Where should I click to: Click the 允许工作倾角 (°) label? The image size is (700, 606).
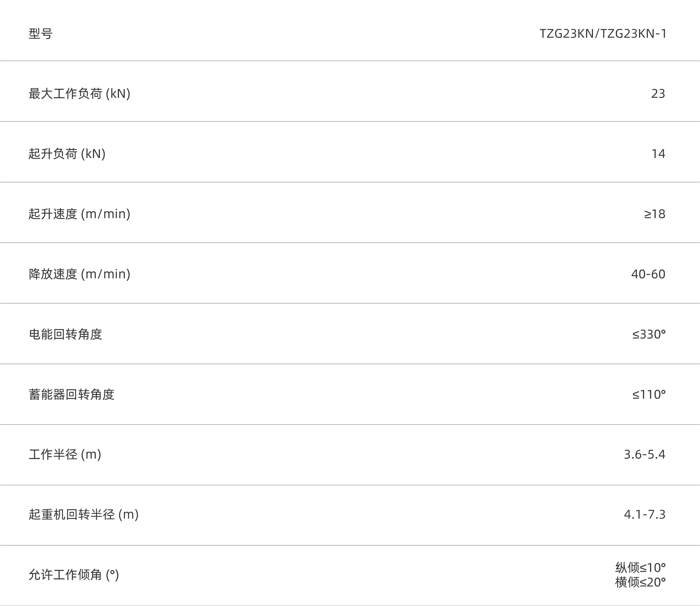[74, 575]
